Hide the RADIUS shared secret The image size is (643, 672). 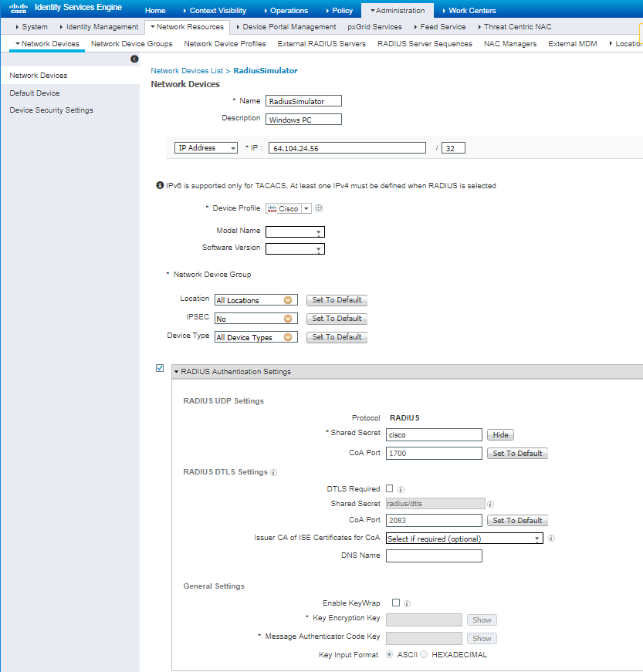click(x=501, y=435)
